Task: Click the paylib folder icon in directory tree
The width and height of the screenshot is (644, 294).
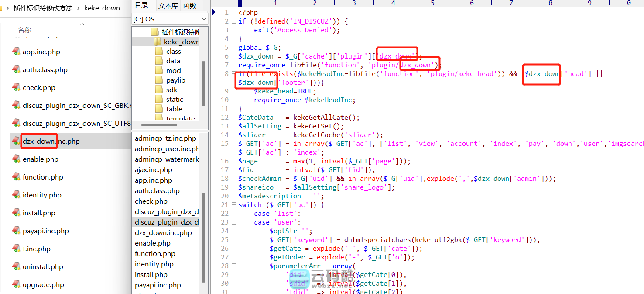Action: pos(159,80)
